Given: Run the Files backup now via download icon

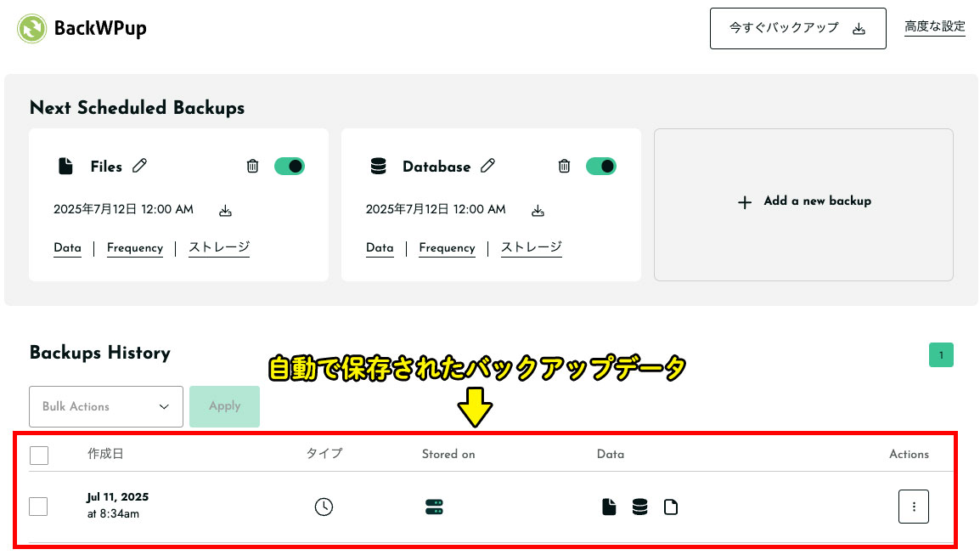Looking at the screenshot, I should pos(225,211).
